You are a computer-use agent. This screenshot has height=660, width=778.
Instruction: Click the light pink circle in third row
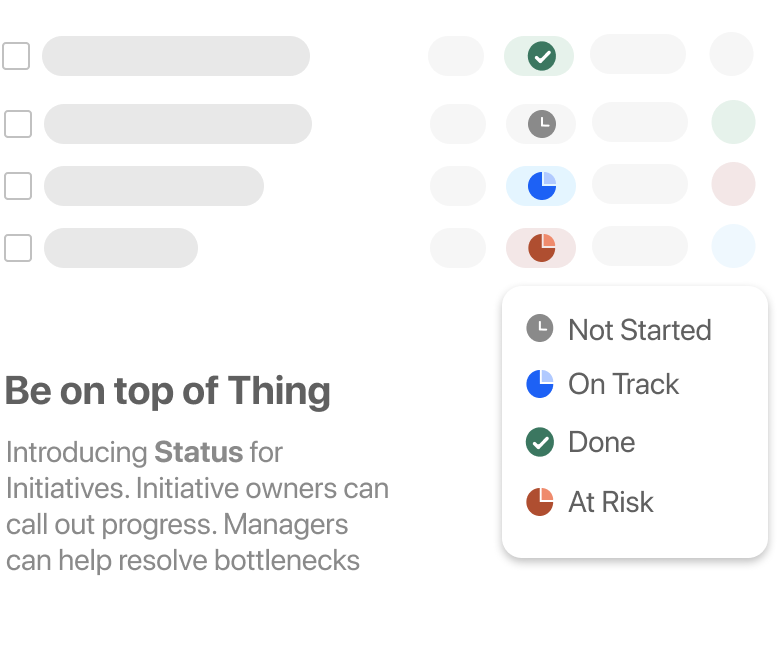tap(733, 184)
